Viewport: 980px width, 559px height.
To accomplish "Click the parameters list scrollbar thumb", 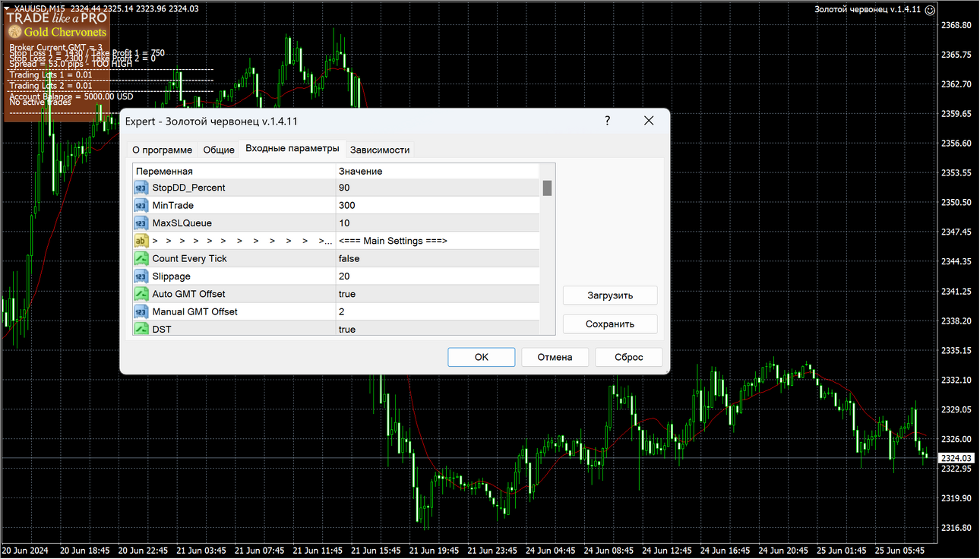I will [x=547, y=188].
